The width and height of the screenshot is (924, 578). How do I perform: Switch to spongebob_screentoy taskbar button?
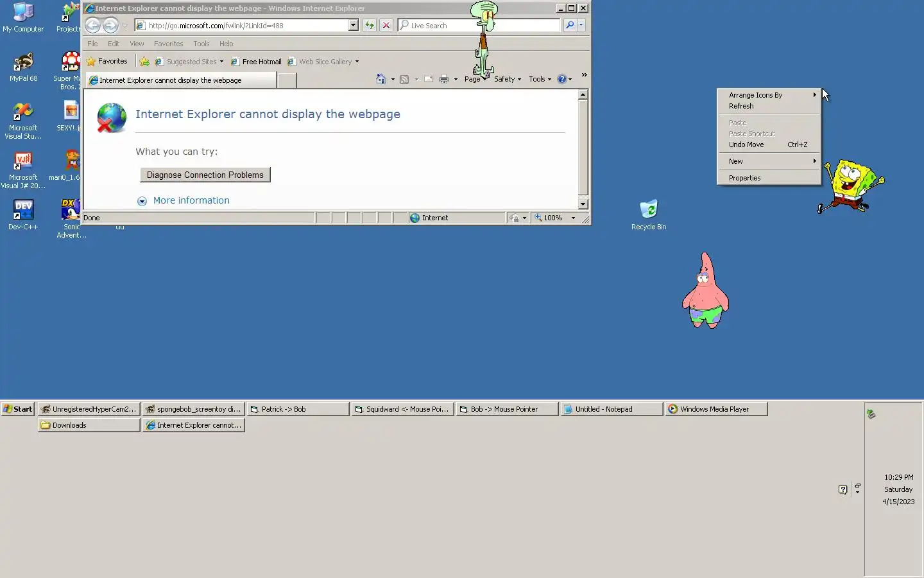click(x=194, y=409)
